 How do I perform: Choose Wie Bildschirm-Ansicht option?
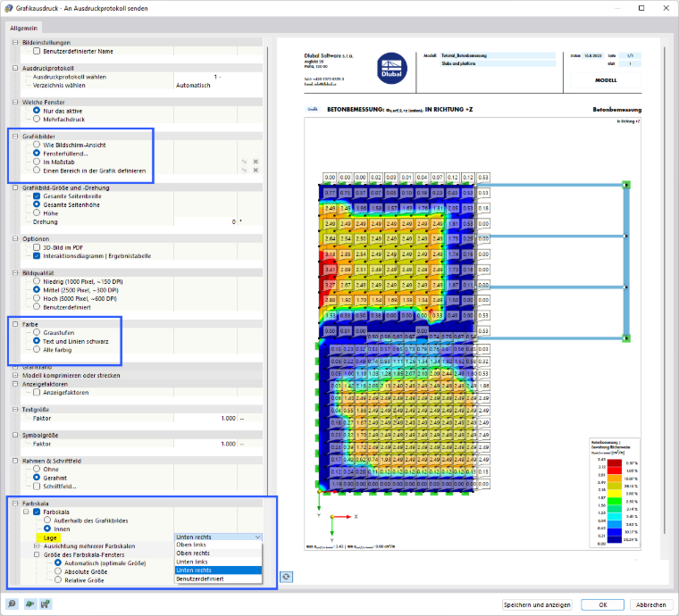coord(37,145)
